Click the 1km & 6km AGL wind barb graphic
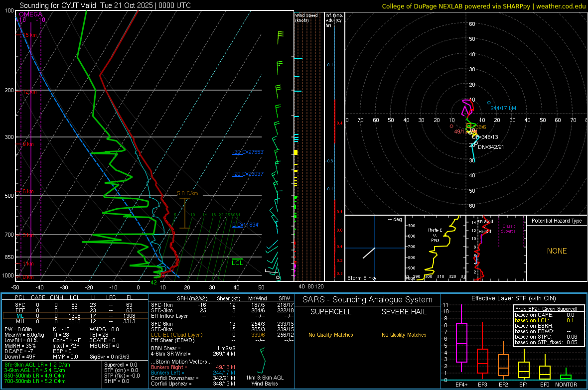Viewport: 588px width, 390px height. pyautogui.click(x=263, y=361)
